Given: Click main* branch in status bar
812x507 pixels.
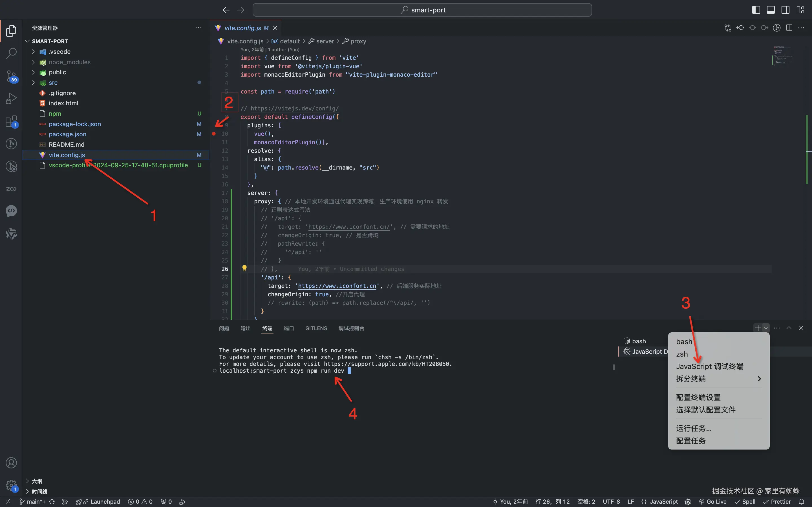Looking at the screenshot, I should tap(33, 502).
